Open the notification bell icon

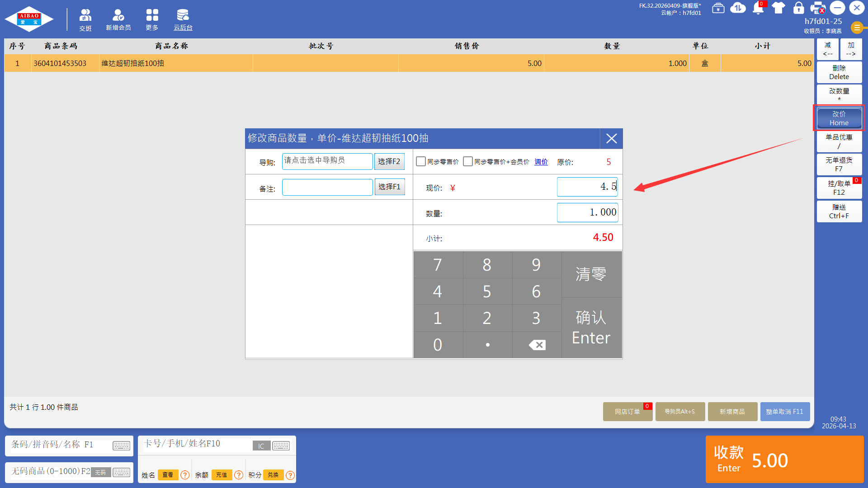coord(758,8)
